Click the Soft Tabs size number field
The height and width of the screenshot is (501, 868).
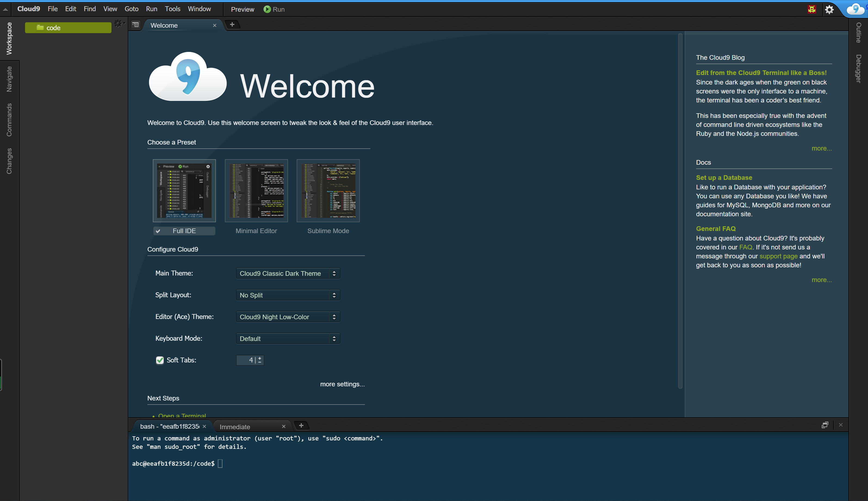pos(246,360)
